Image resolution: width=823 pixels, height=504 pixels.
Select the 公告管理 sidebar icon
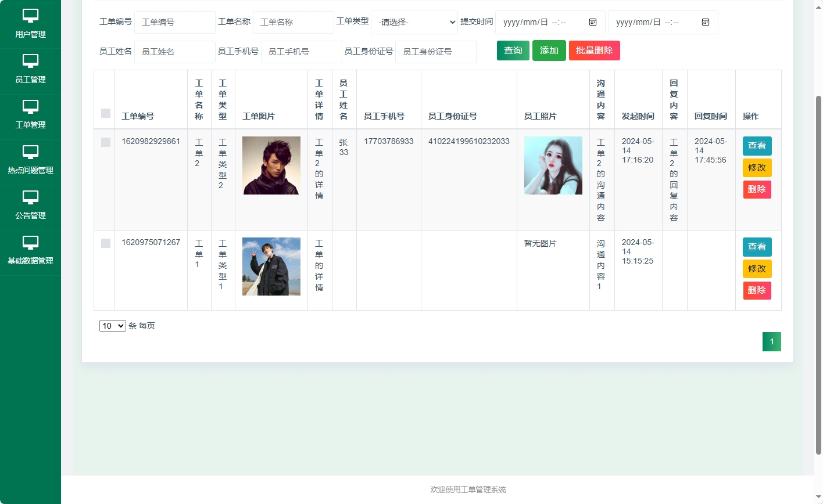click(x=30, y=197)
